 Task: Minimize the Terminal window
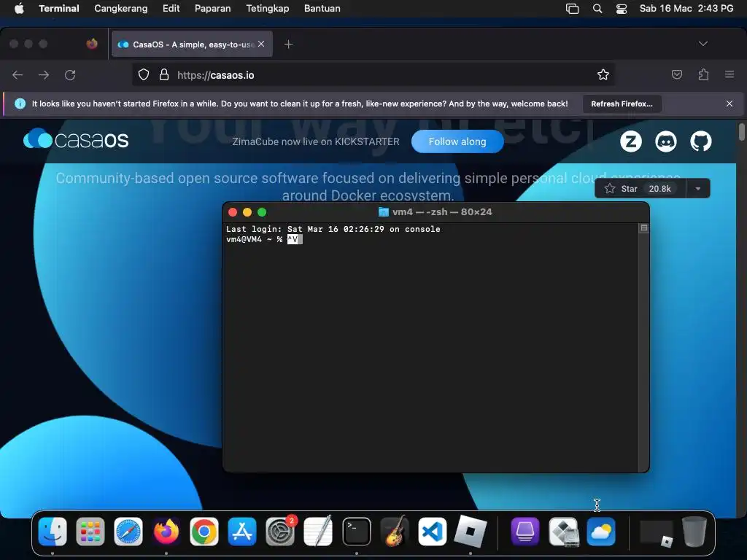click(x=247, y=212)
